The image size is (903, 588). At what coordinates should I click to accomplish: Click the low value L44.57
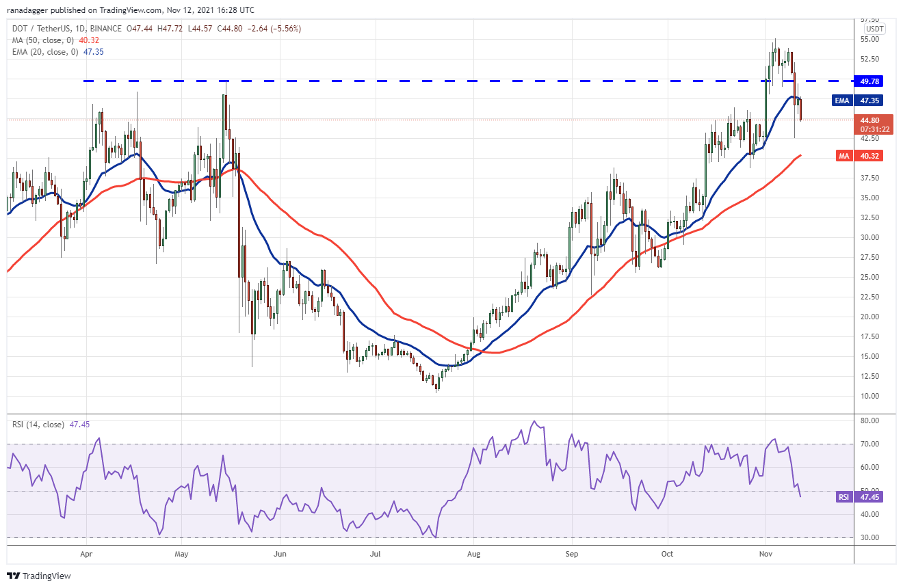pos(200,29)
